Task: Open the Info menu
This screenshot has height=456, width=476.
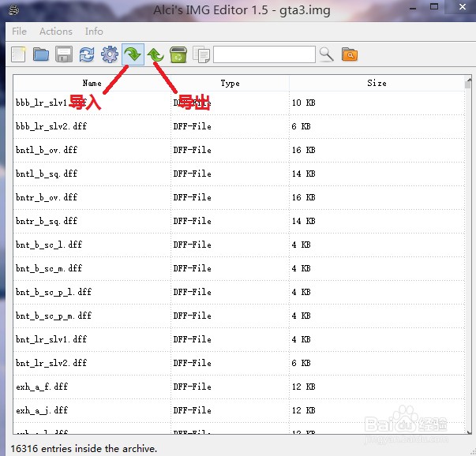Action: (94, 32)
